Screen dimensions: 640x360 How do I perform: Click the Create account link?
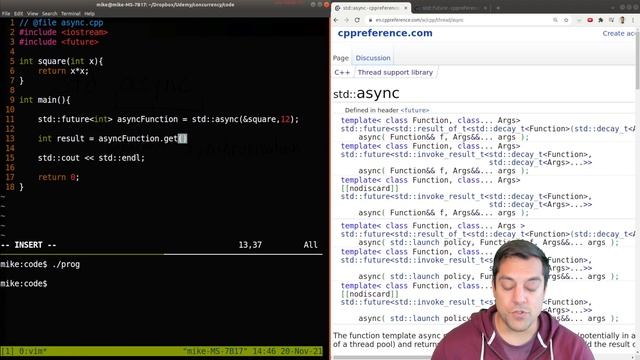620,33
